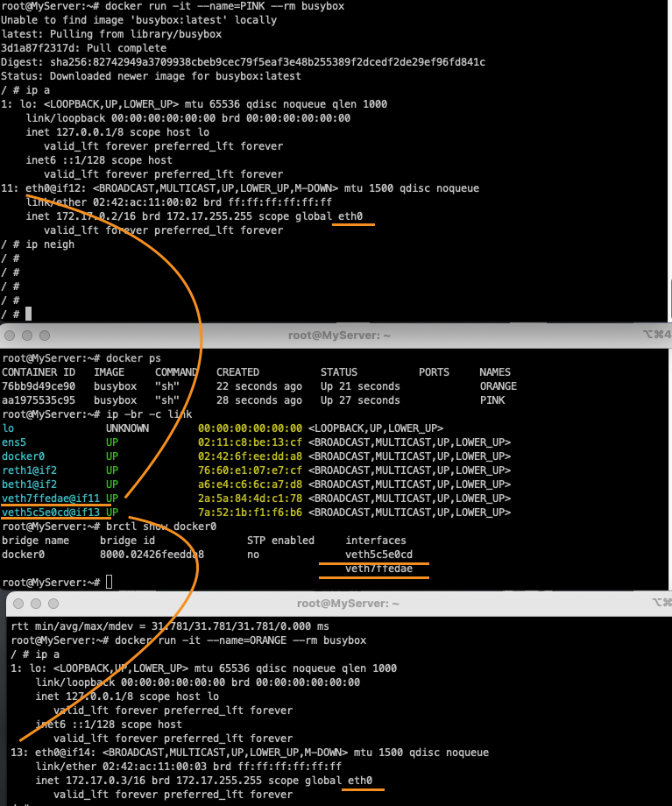
Task: Click '3d1a87f2317d: Pull complete' line
Action: point(84,48)
